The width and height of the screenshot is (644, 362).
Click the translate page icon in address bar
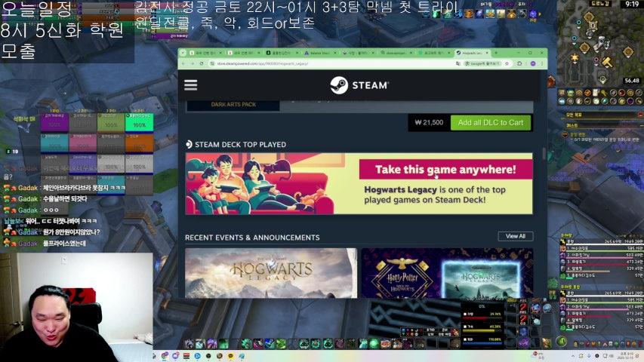458,63
